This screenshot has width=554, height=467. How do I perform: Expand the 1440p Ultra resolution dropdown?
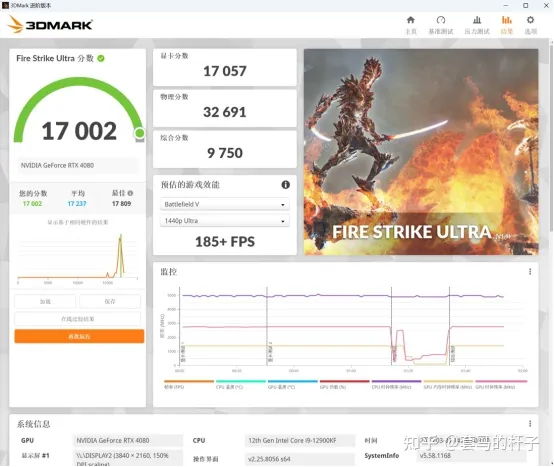pyautogui.click(x=225, y=221)
